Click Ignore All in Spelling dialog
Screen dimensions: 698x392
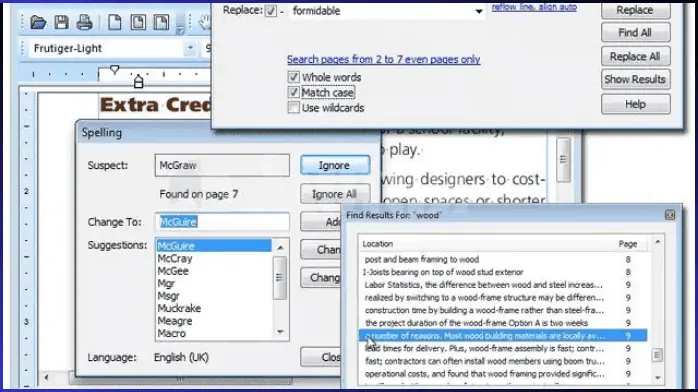point(335,194)
